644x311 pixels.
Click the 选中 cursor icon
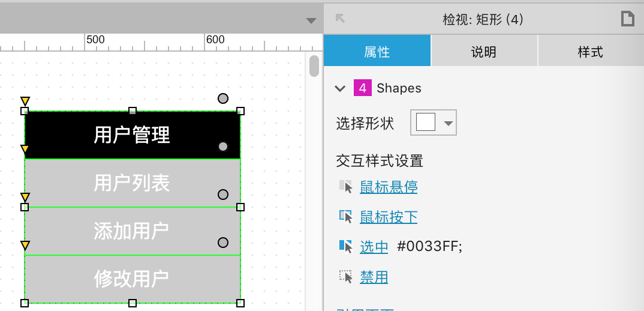[x=346, y=246]
